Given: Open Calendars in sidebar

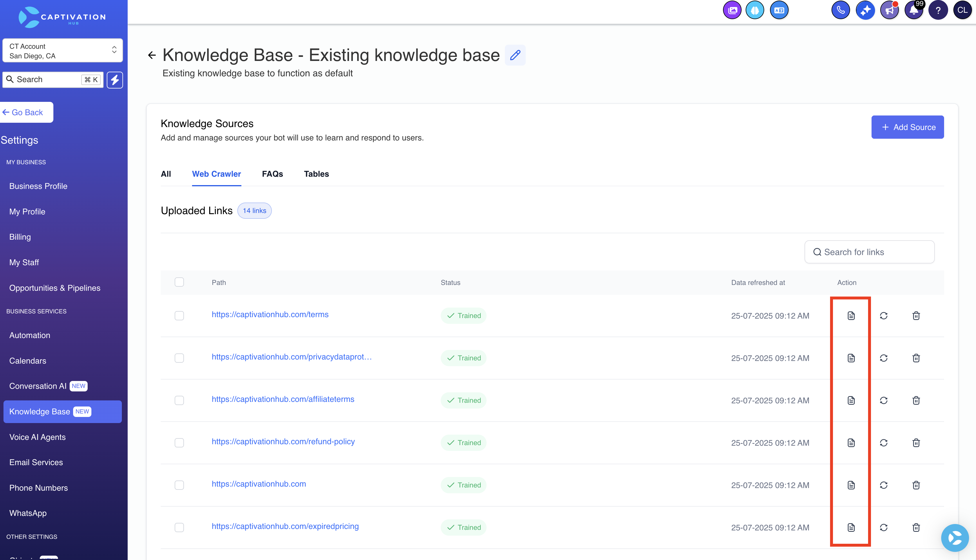Looking at the screenshot, I should 28,361.
